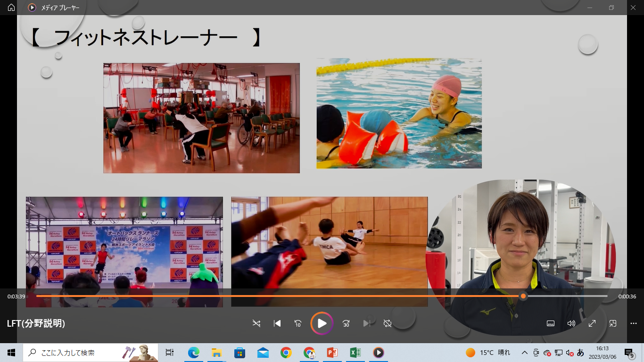
Task: Toggle shuffle mode
Action: 256,323
